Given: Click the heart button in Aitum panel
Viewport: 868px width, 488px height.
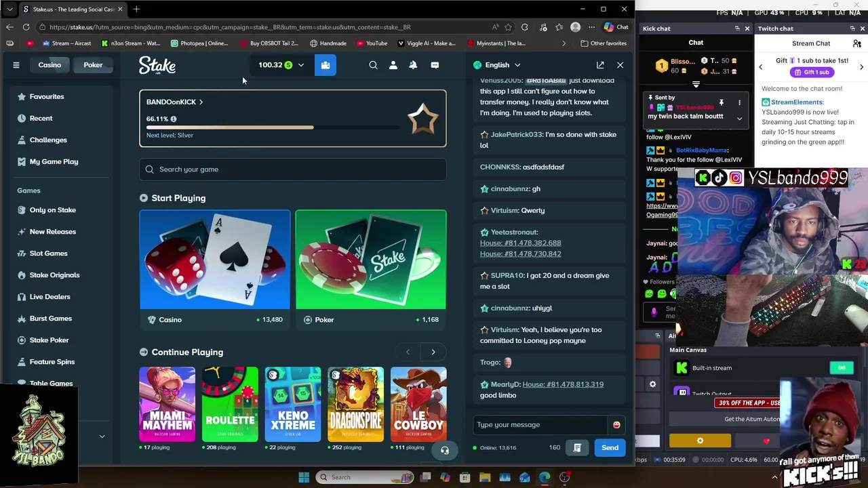Looking at the screenshot, I should [x=766, y=441].
